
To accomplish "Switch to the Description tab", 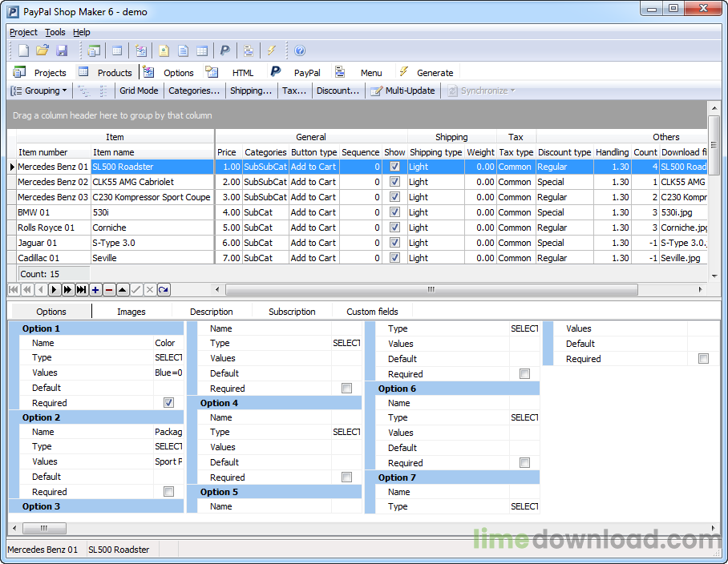I will [212, 312].
